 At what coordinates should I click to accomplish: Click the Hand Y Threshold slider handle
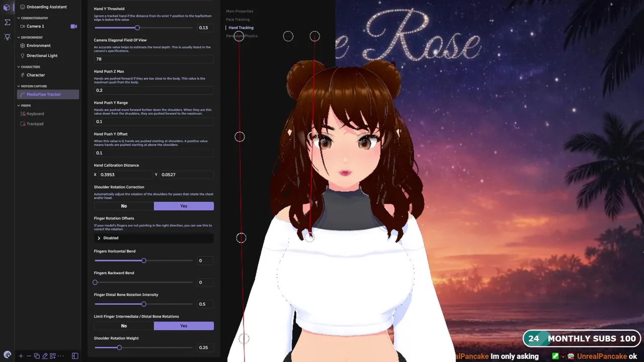click(137, 28)
